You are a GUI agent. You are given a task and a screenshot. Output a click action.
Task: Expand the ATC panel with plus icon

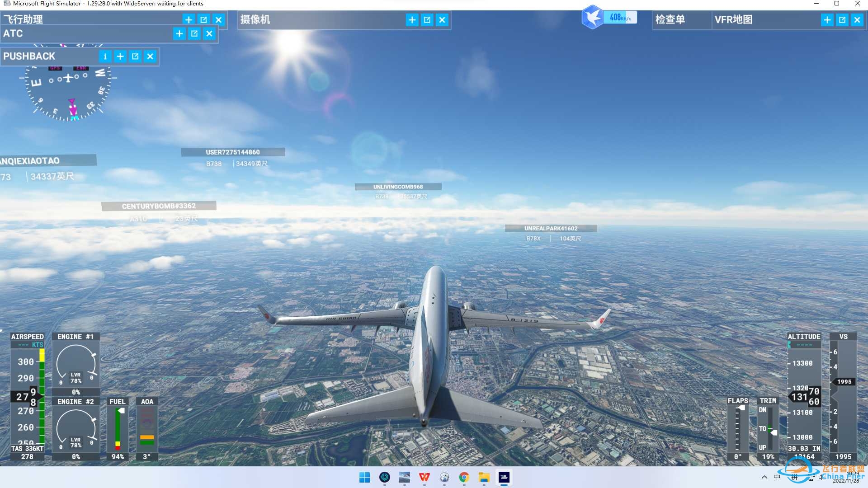tap(179, 33)
